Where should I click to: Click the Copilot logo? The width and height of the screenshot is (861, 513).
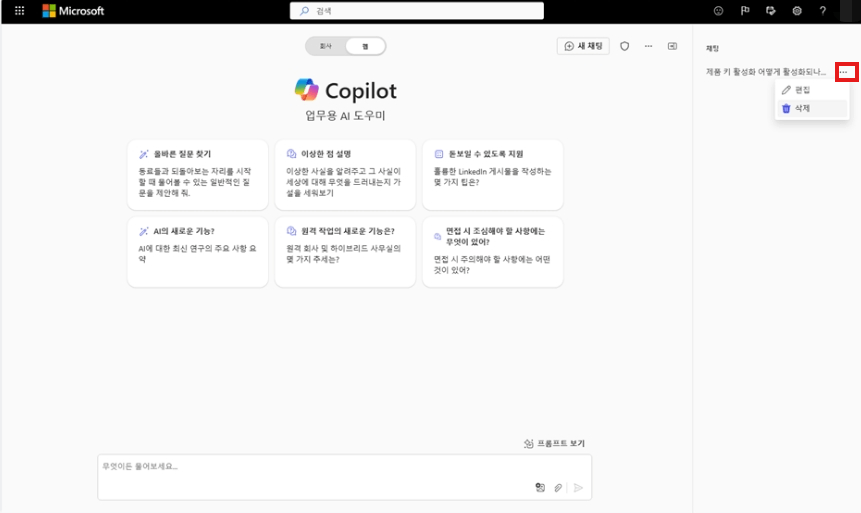point(306,90)
